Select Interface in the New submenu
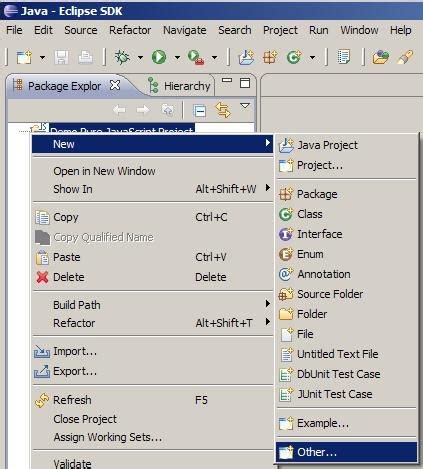The height and width of the screenshot is (469, 423). click(347, 234)
